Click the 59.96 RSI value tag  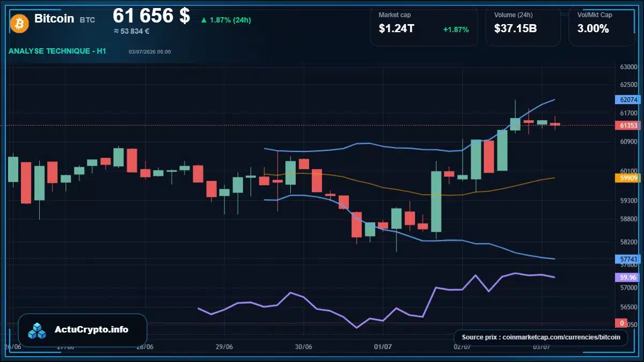628,277
